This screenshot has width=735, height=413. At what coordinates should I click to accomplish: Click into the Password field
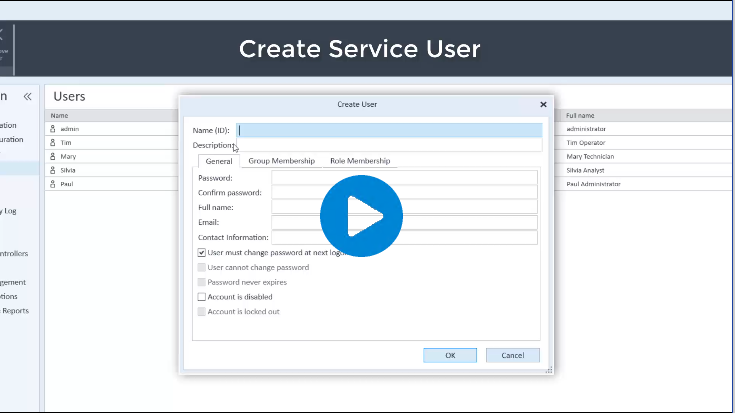coord(404,178)
